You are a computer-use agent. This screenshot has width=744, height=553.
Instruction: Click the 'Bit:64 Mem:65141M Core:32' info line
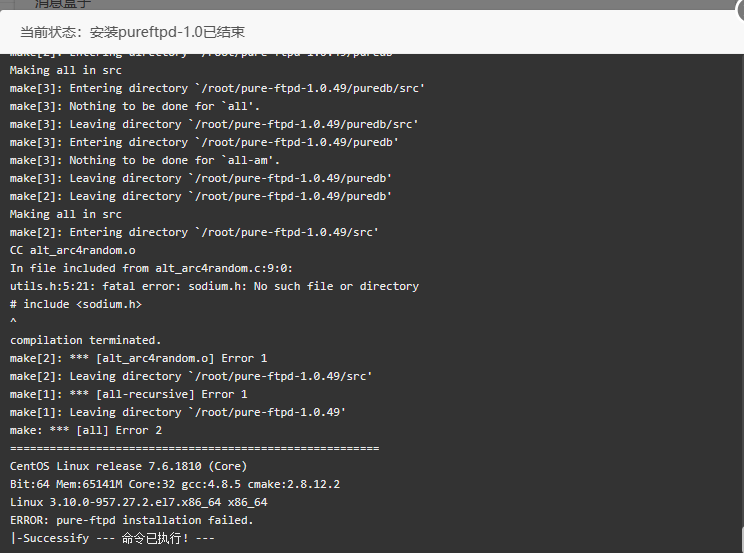pos(175,484)
